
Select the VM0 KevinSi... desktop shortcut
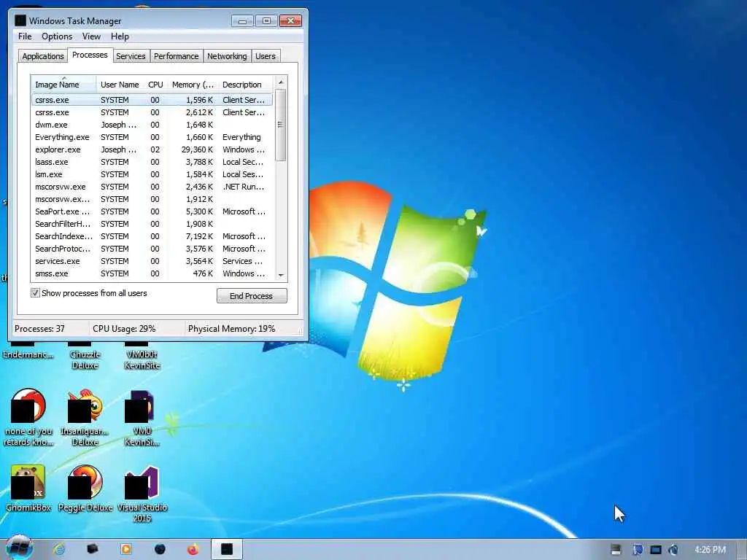point(142,418)
